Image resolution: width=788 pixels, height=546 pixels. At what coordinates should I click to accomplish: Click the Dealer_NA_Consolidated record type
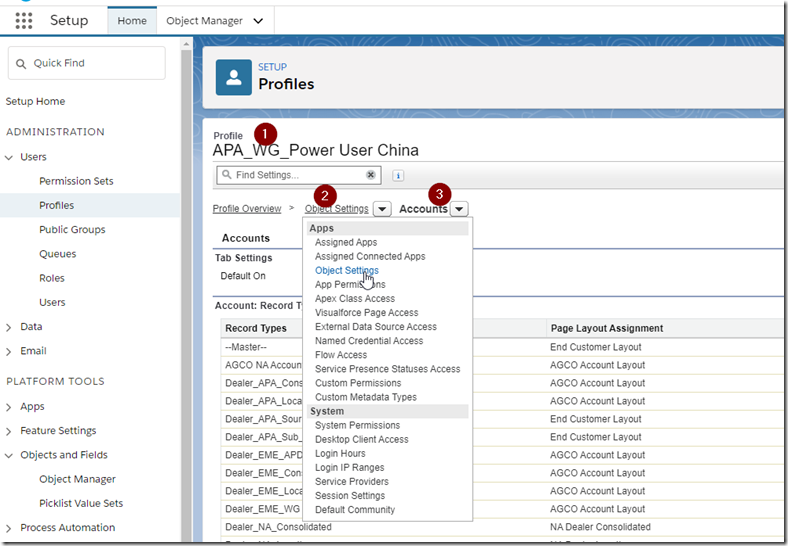278,527
